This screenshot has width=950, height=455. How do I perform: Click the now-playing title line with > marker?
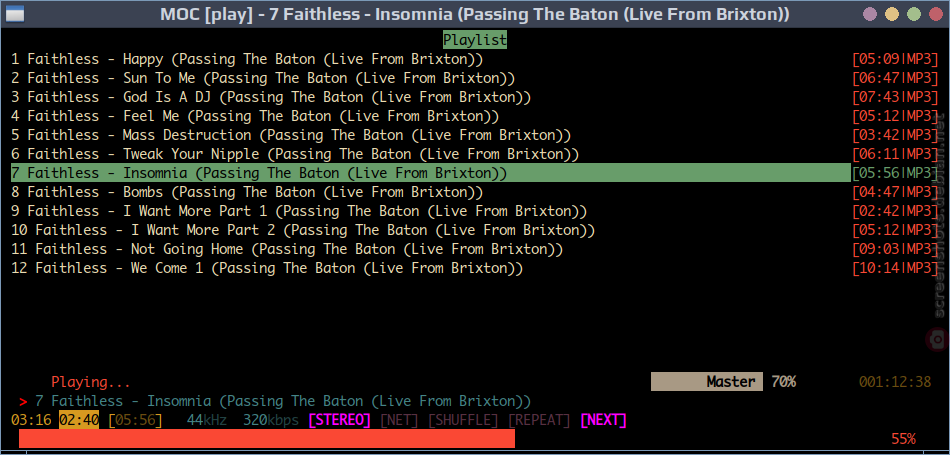(275, 401)
